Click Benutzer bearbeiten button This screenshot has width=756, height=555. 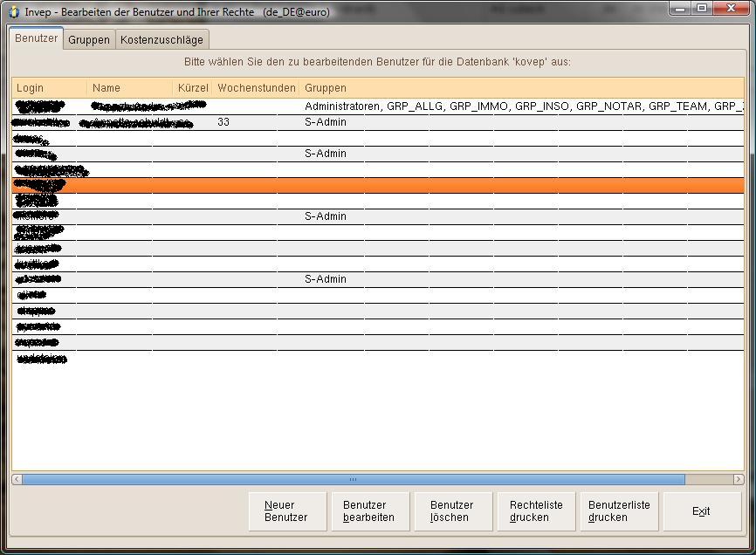(370, 511)
